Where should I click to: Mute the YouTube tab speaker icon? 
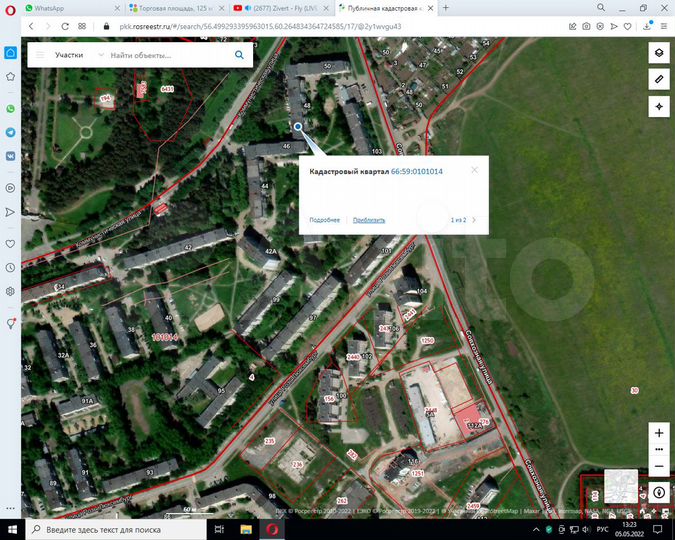(x=248, y=8)
